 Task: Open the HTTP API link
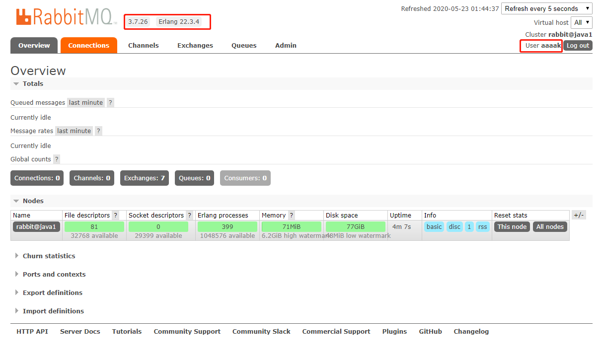pyautogui.click(x=32, y=331)
